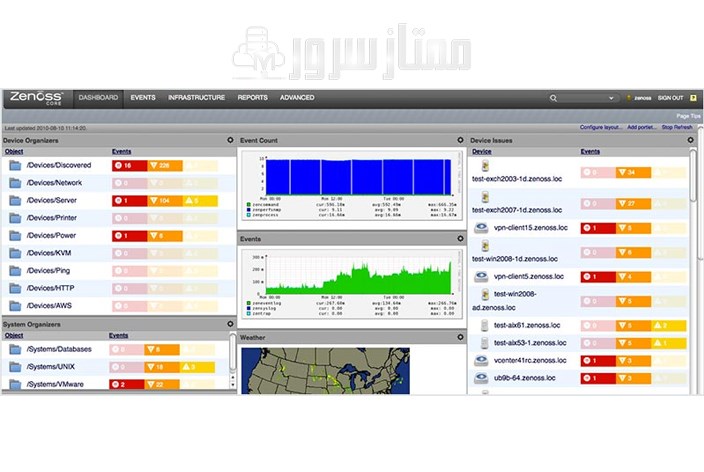Sort Device Issues by Device column

482,152
